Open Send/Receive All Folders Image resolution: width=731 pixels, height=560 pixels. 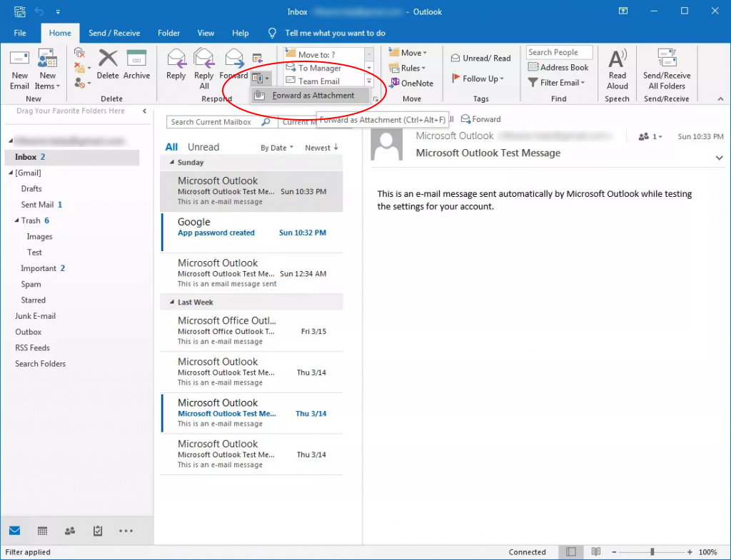pos(667,68)
